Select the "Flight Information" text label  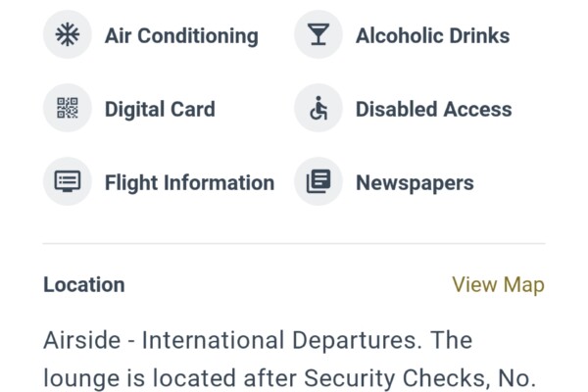click(x=189, y=183)
